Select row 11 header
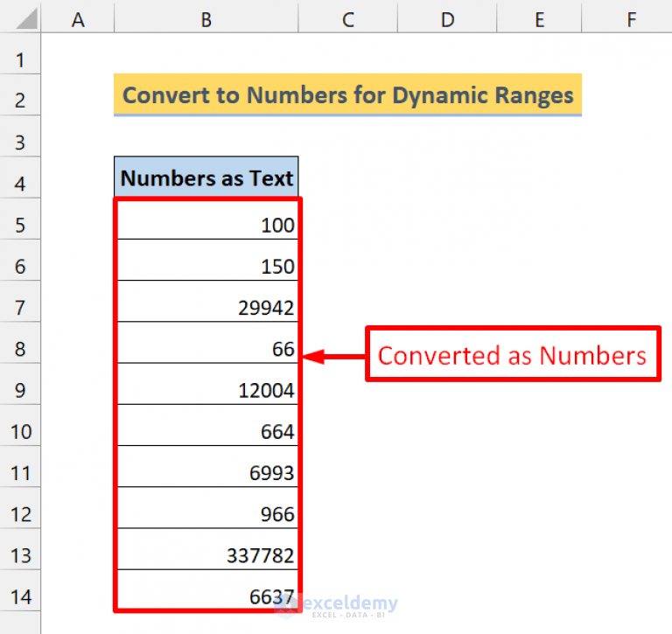 (20, 466)
